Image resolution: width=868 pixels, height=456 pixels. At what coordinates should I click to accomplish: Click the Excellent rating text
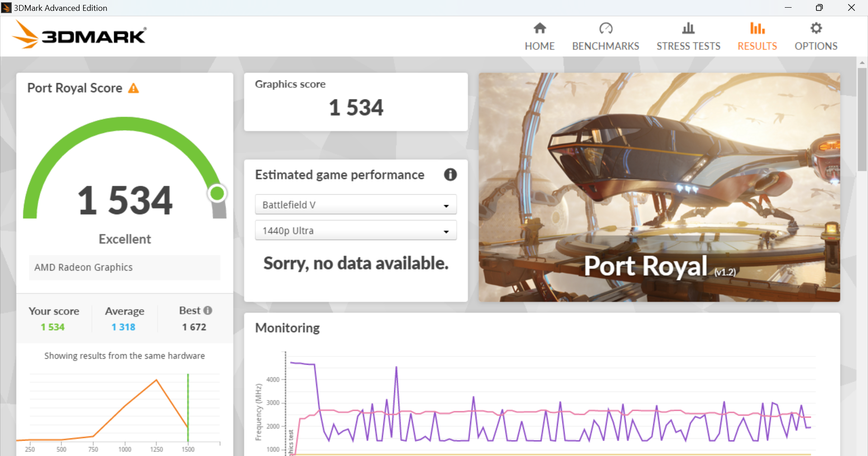tap(125, 239)
